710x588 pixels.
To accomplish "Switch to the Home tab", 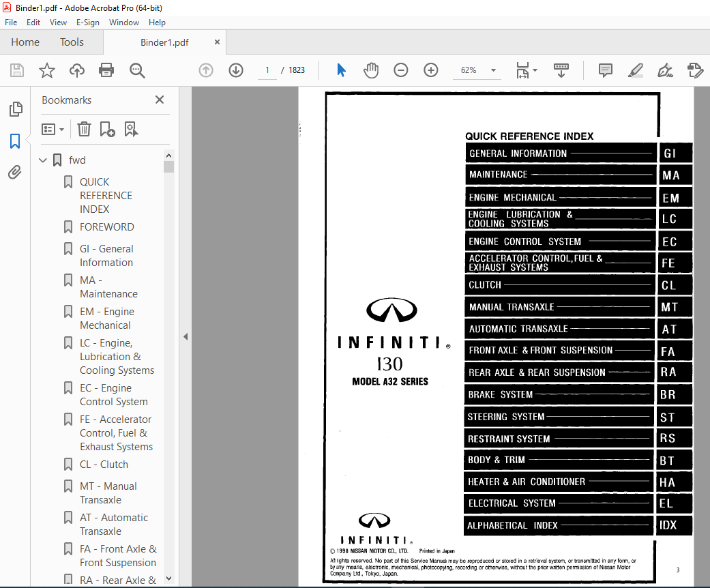I will pos(25,42).
